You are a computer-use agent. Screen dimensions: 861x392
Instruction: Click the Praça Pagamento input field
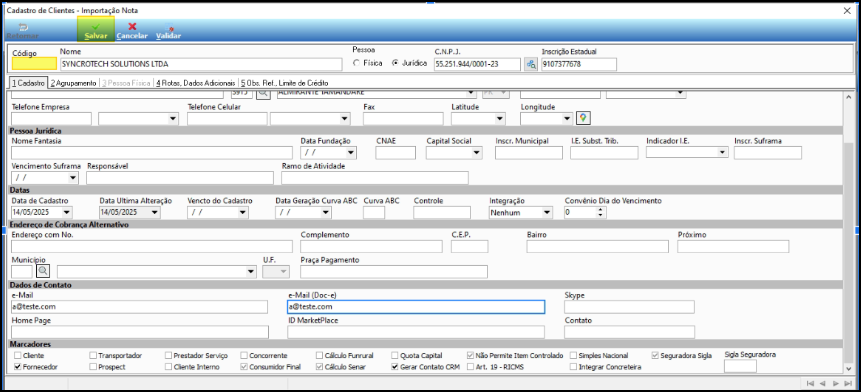point(394,271)
